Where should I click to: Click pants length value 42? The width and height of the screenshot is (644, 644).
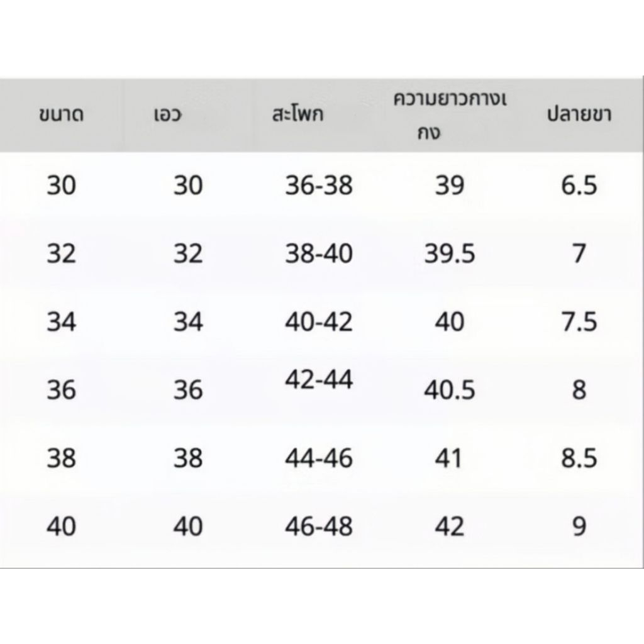(450, 526)
